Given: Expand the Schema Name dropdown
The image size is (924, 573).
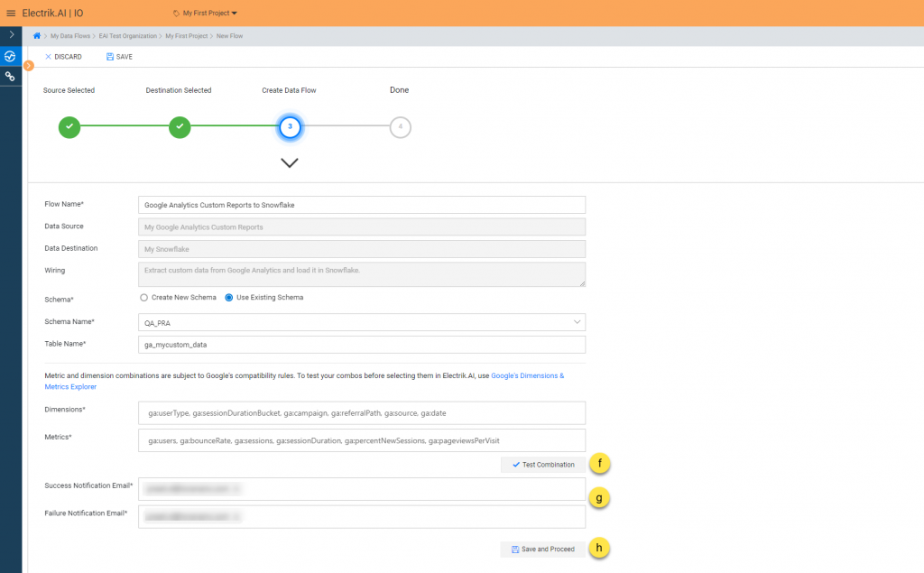Looking at the screenshot, I should point(577,321).
